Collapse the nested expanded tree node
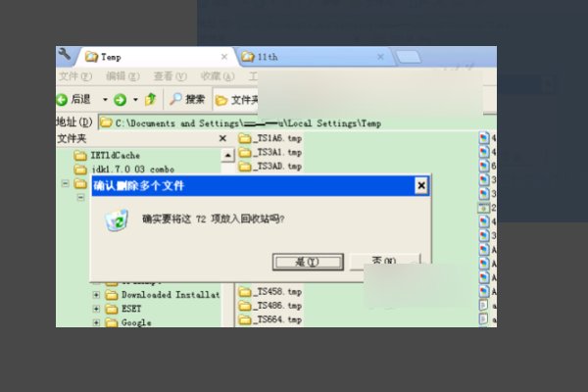The width and height of the screenshot is (588, 392). [80, 197]
